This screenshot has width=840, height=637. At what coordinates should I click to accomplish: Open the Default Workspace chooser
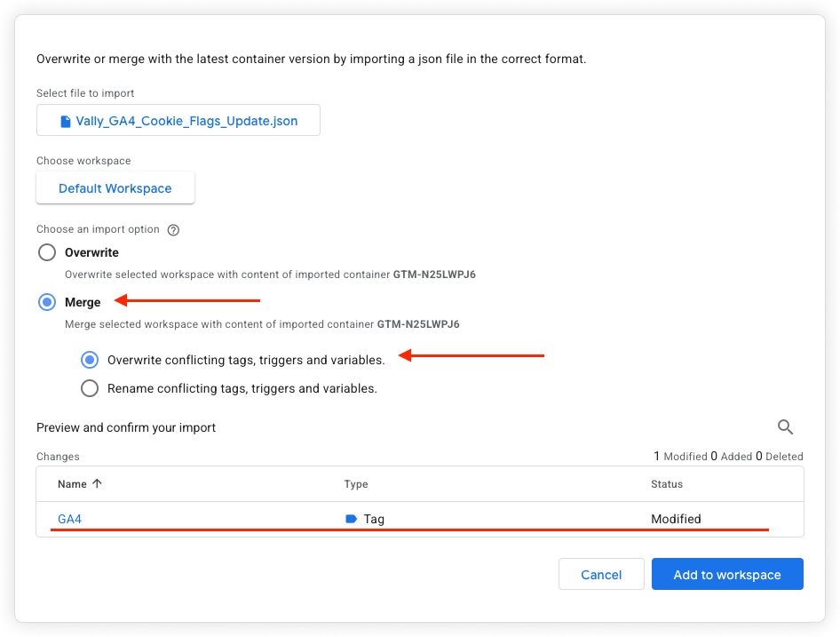(x=115, y=188)
